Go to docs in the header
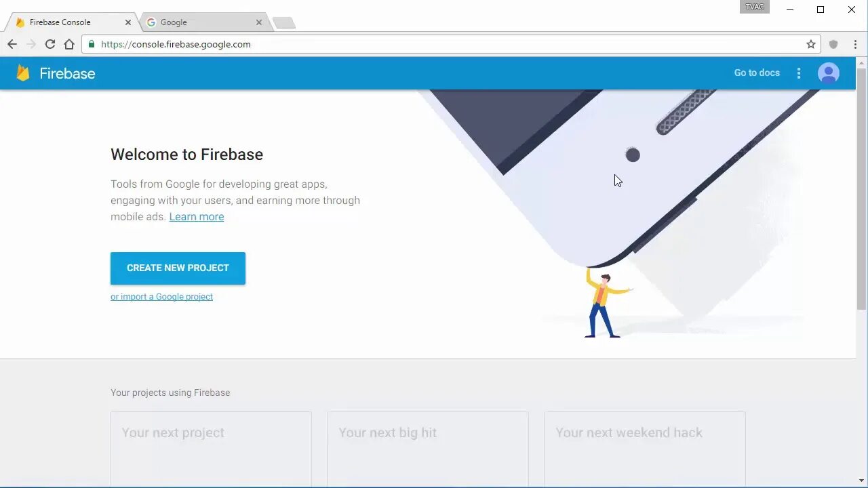Viewport: 868px width, 488px height. pos(757,73)
